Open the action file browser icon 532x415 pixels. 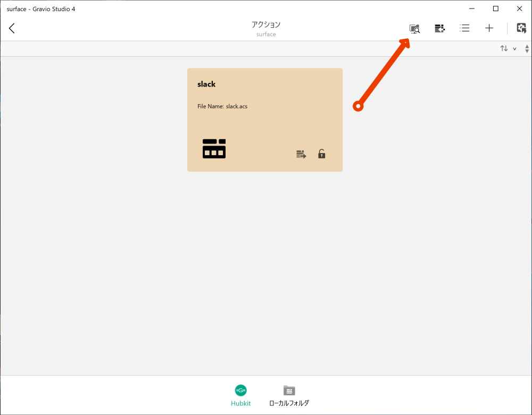414,28
